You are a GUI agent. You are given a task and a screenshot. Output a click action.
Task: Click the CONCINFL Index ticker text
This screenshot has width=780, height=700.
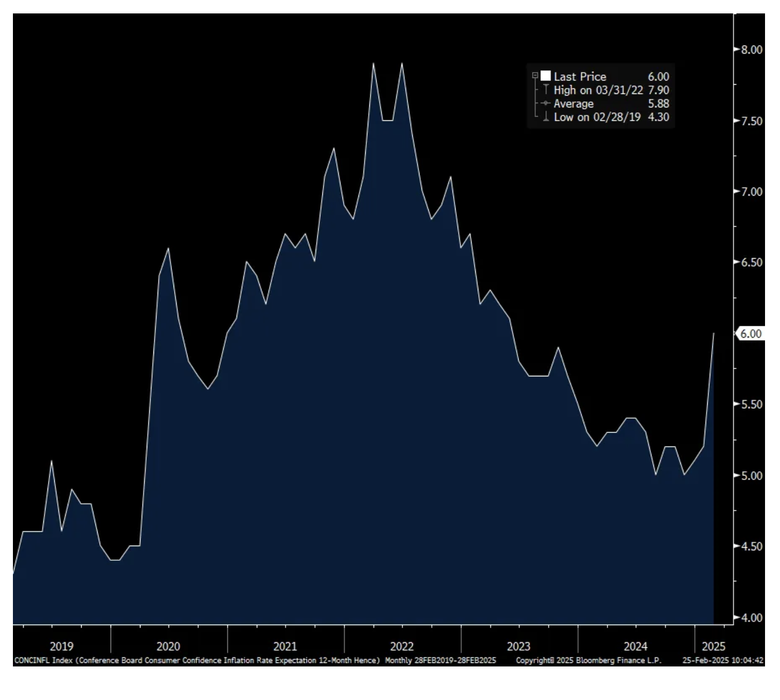(x=44, y=660)
